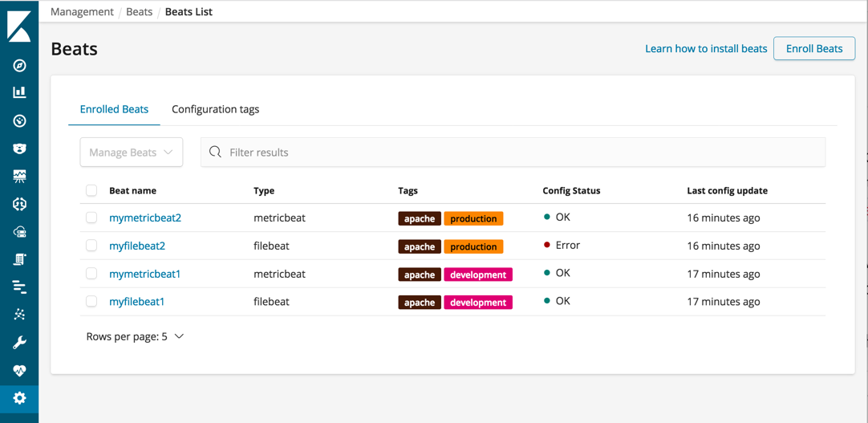The width and height of the screenshot is (868, 423).
Task: Open the Learn how to install beats link
Action: click(706, 48)
